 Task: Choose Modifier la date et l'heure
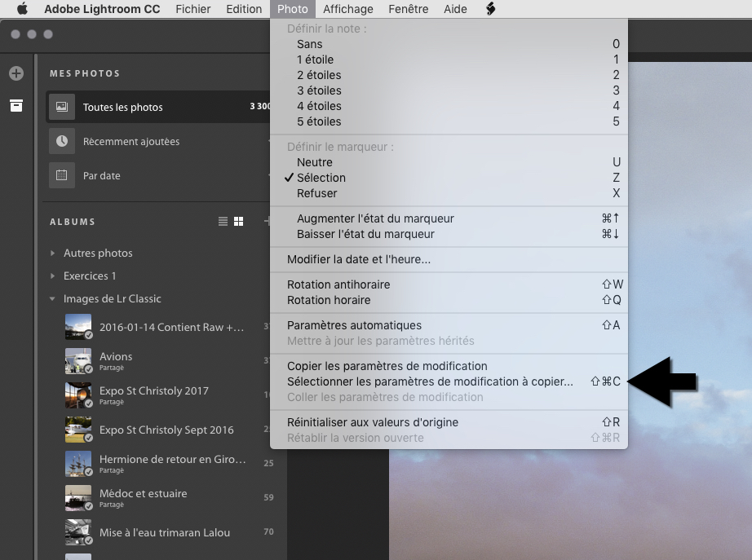click(x=449, y=259)
